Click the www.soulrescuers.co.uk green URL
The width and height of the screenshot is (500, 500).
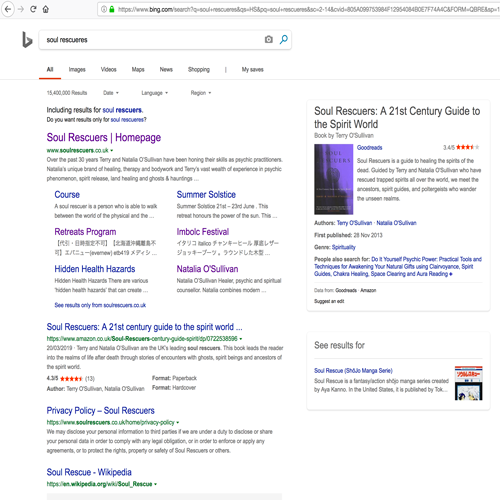(x=77, y=150)
